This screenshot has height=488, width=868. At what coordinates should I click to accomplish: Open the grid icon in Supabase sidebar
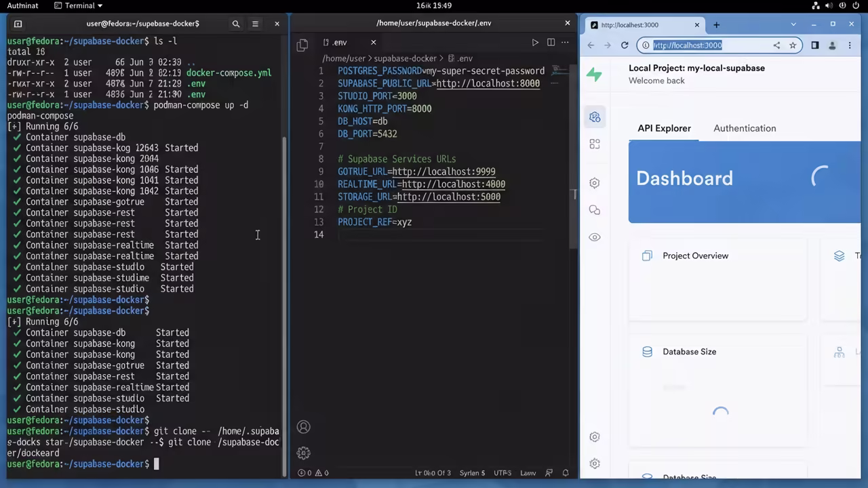pos(595,144)
